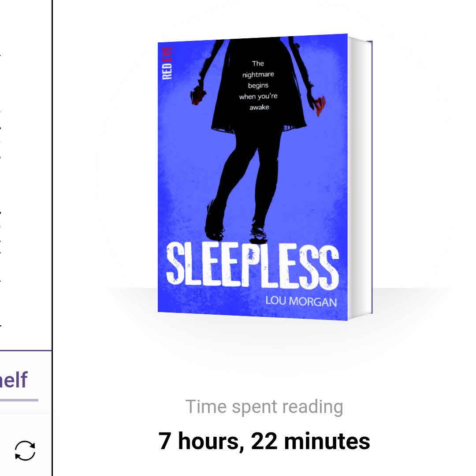Screen dimensions: 476x476
Task: Open the Sleepless book cover
Action: (x=253, y=176)
